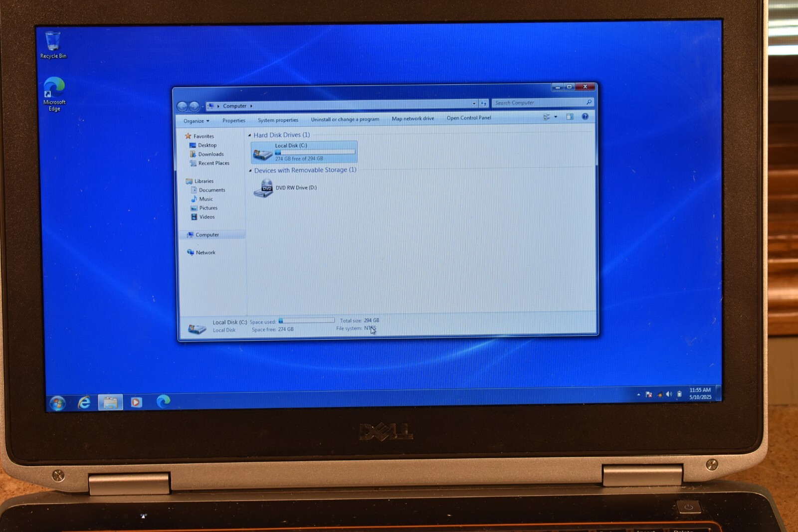Open the Organize dropdown menu
The height and width of the screenshot is (532, 798).
click(x=196, y=121)
